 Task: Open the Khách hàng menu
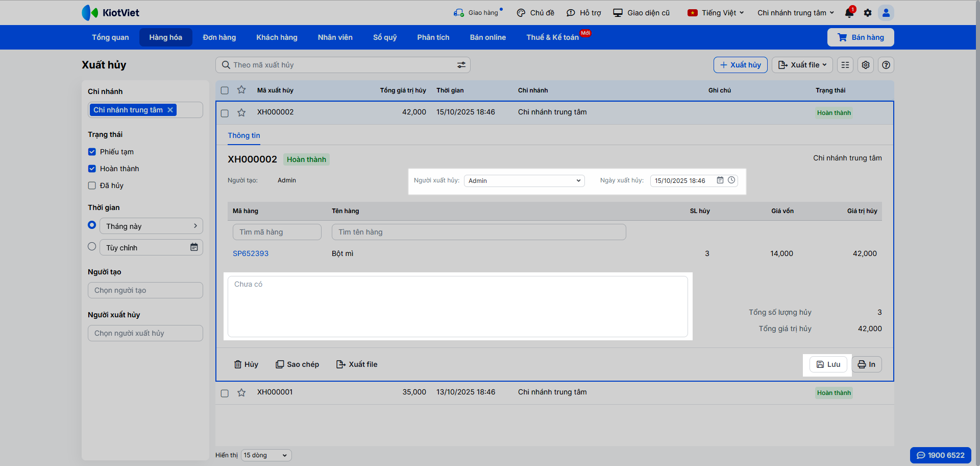[277, 37]
